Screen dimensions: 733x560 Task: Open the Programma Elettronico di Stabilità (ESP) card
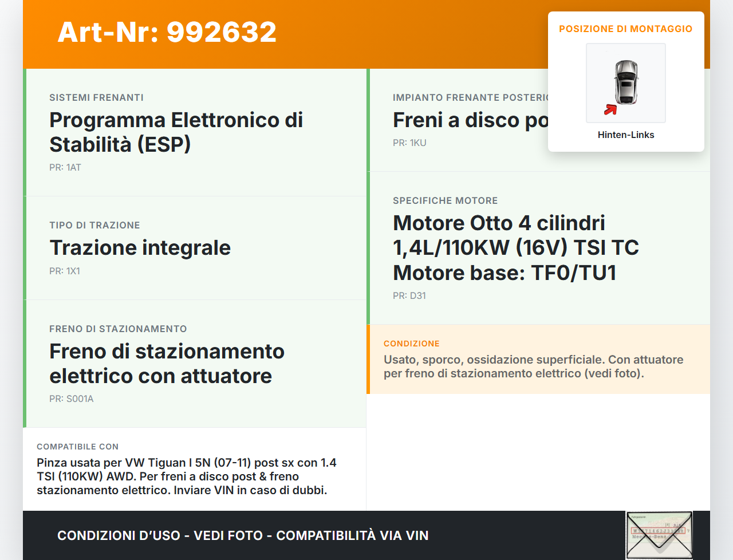click(176, 132)
